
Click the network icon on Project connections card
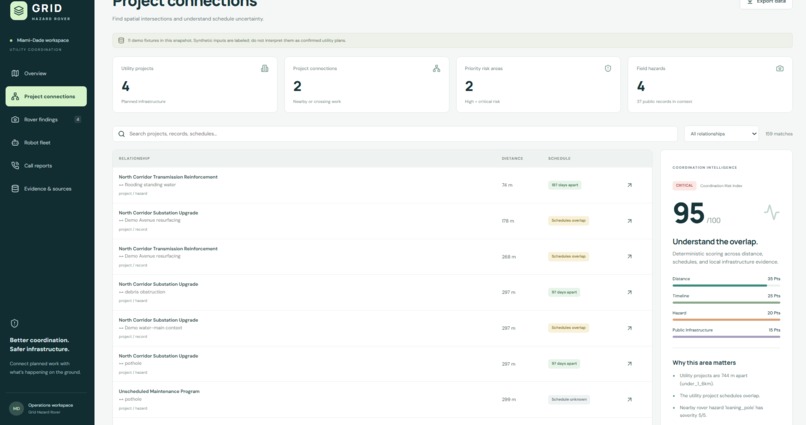436,68
